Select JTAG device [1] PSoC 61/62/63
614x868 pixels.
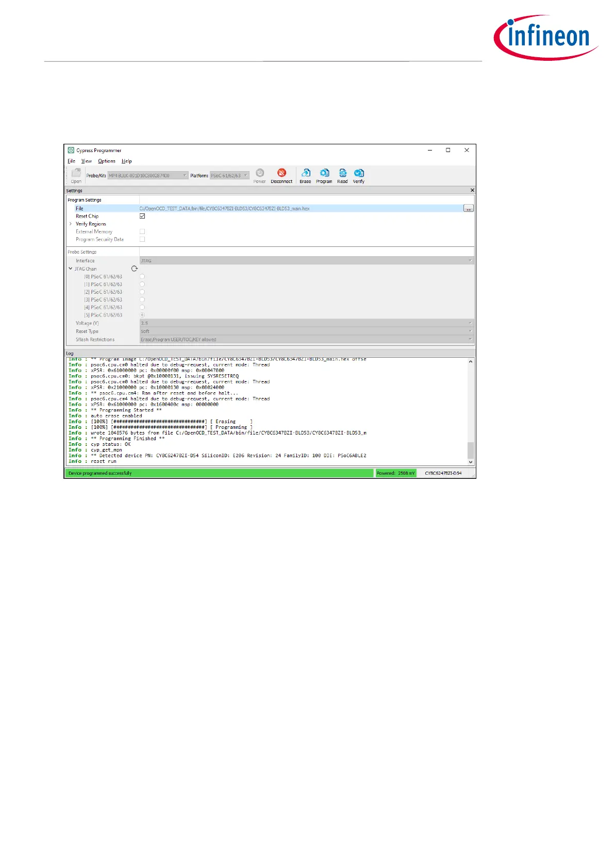tap(142, 284)
